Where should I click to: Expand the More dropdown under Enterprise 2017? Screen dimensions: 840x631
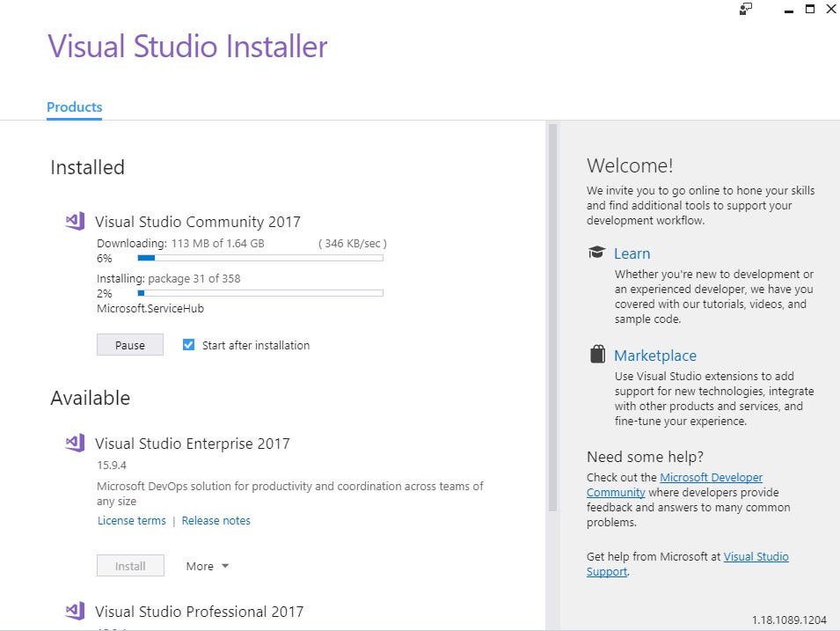click(x=206, y=566)
